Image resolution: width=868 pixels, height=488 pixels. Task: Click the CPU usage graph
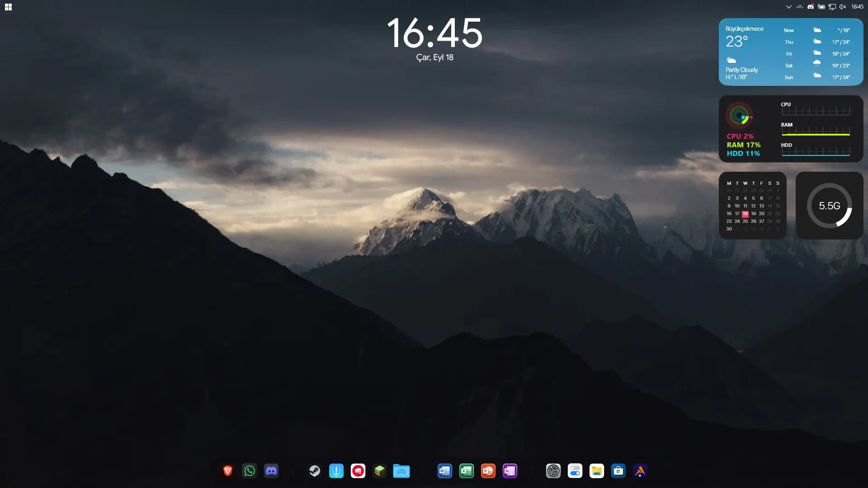[x=816, y=111]
